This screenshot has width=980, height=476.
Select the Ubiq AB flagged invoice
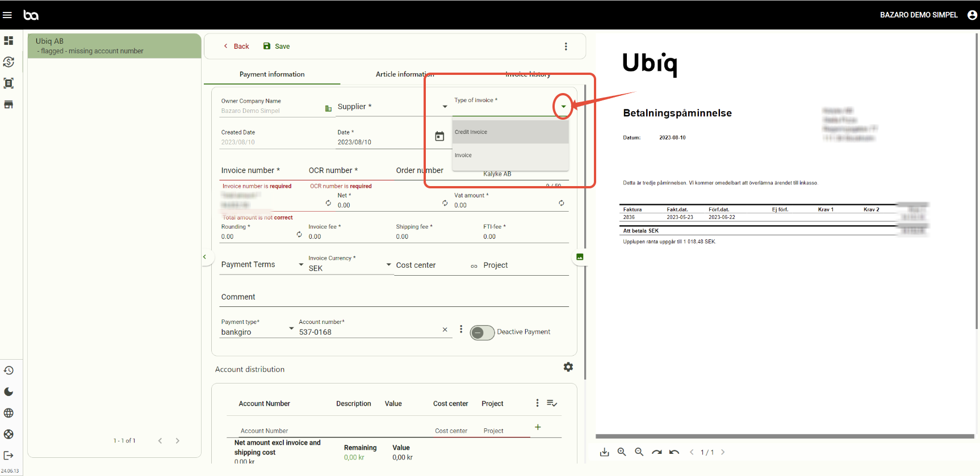pyautogui.click(x=115, y=46)
